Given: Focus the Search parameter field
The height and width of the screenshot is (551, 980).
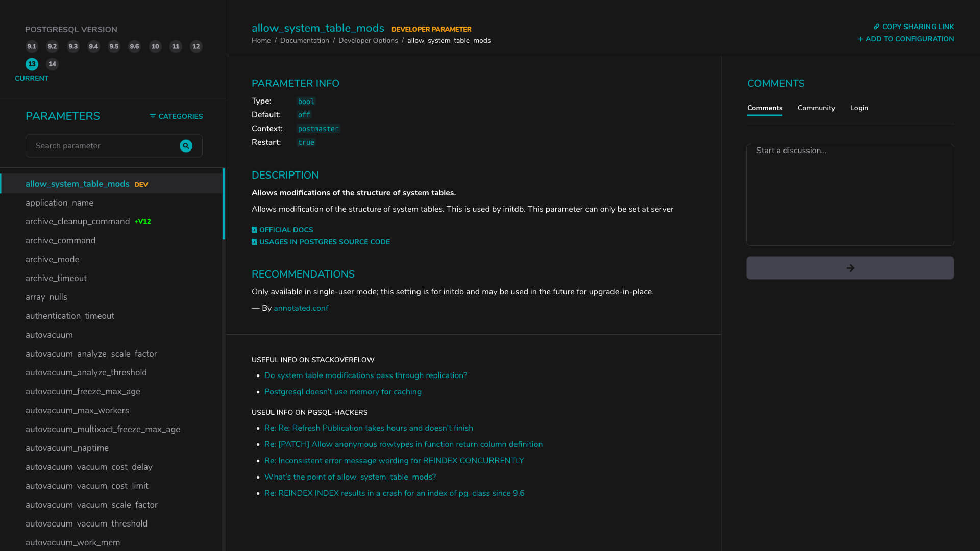Looking at the screenshot, I should [x=102, y=146].
